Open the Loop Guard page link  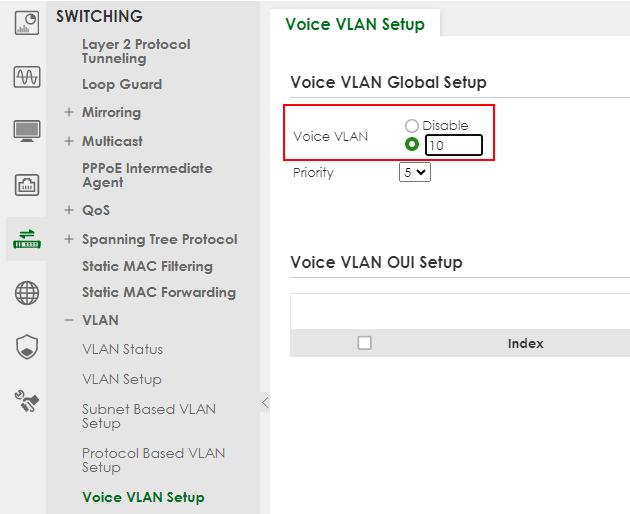[x=122, y=84]
